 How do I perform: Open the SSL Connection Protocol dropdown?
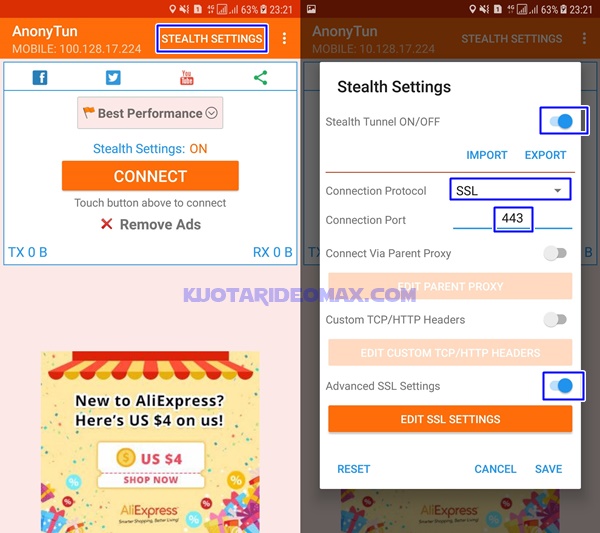510,190
